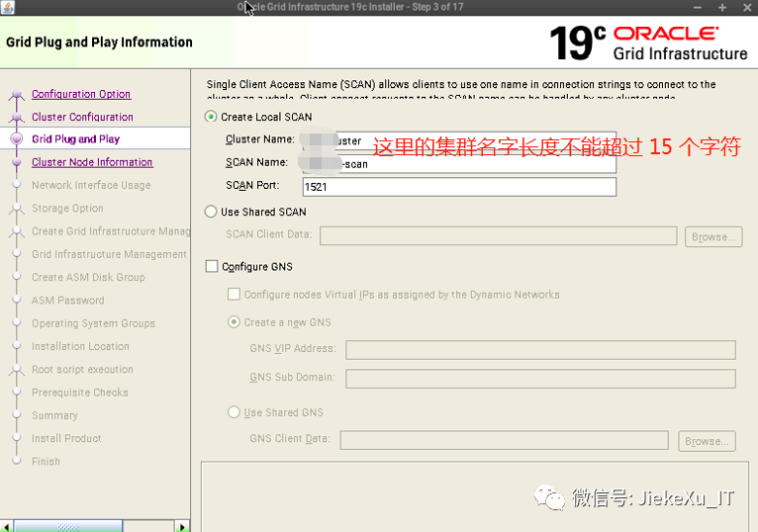Click the Storage Option step marker icon
This screenshot has height=532, width=758.
pos(17,209)
